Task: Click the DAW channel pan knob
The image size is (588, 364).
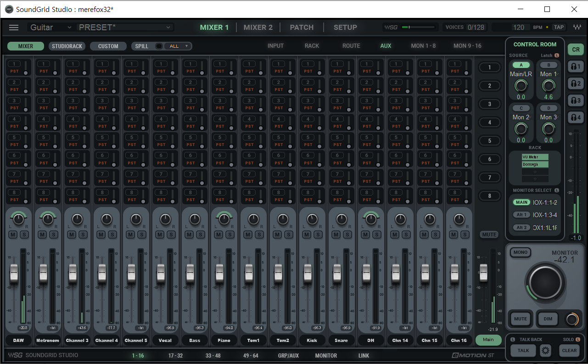Action: click(x=18, y=219)
